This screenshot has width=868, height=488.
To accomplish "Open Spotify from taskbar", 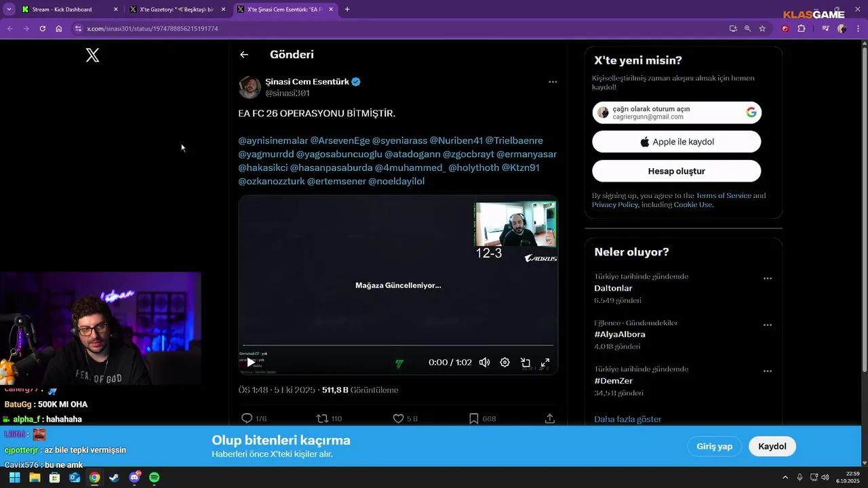I will pyautogui.click(x=154, y=478).
